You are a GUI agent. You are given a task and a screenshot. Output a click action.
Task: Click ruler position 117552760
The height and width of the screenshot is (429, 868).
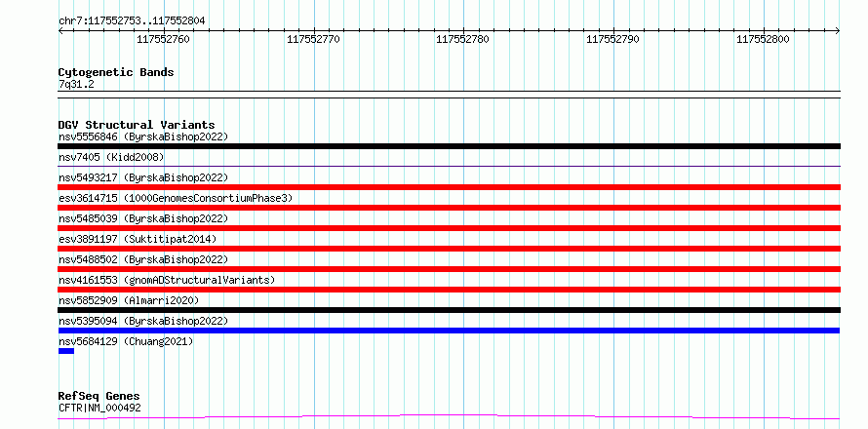[163, 39]
